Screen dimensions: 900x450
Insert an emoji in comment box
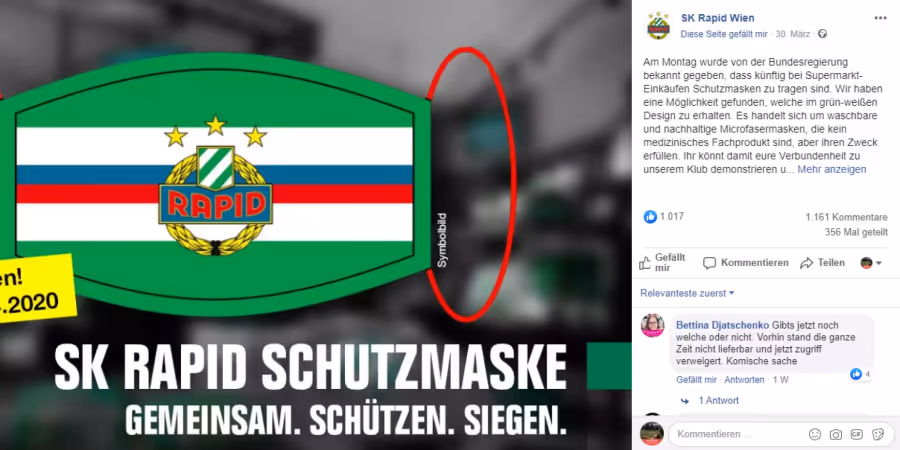[x=814, y=434]
